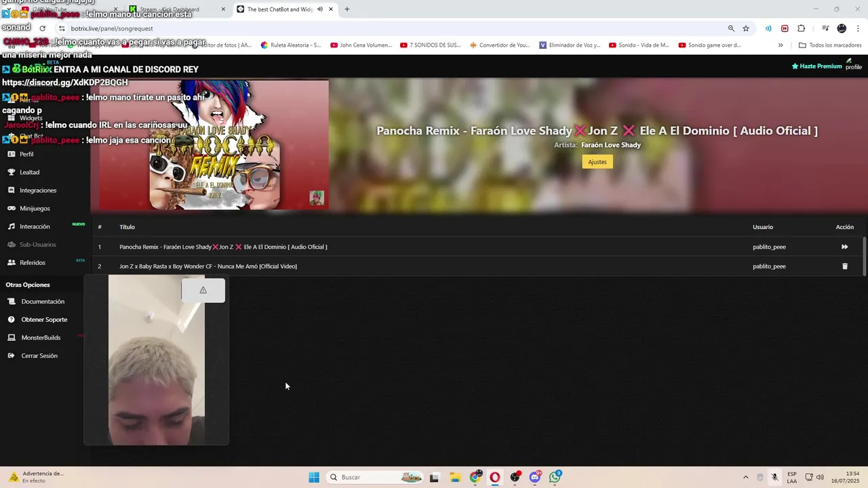The width and height of the screenshot is (868, 488).
Task: Select Jon Z x Baby Rasta row title
Action: 208,266
